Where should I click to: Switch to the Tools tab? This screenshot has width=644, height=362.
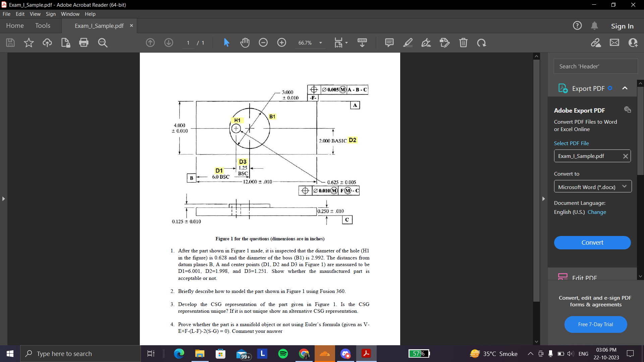coord(43,25)
